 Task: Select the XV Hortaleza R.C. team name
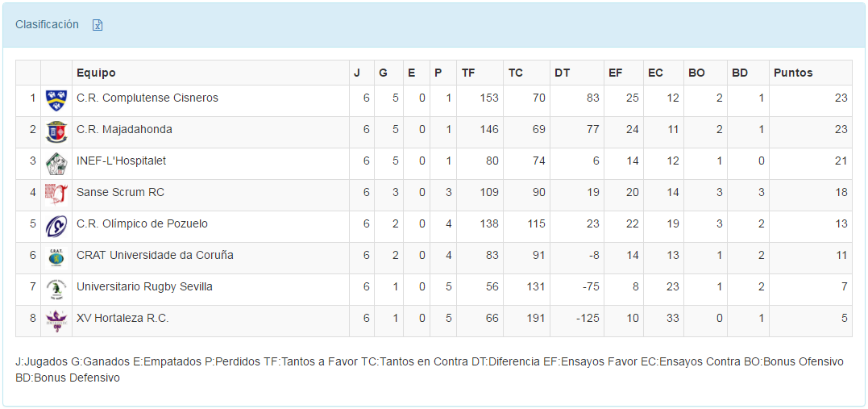coord(123,318)
